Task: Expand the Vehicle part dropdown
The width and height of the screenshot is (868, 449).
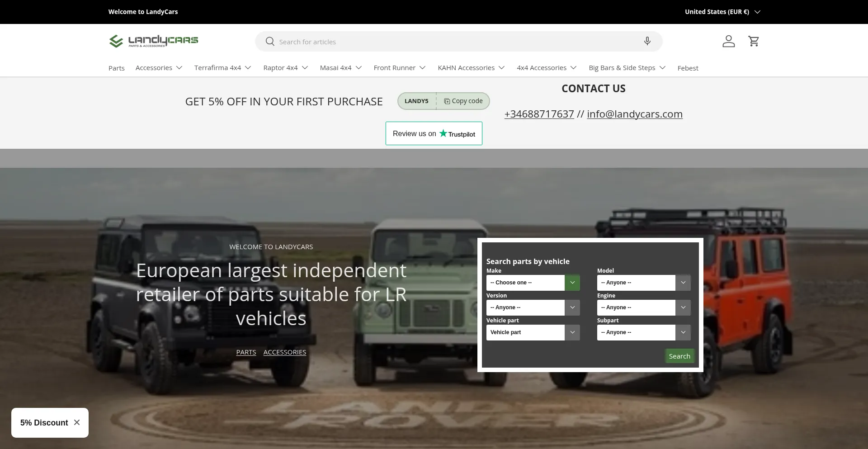Action: [533, 332]
